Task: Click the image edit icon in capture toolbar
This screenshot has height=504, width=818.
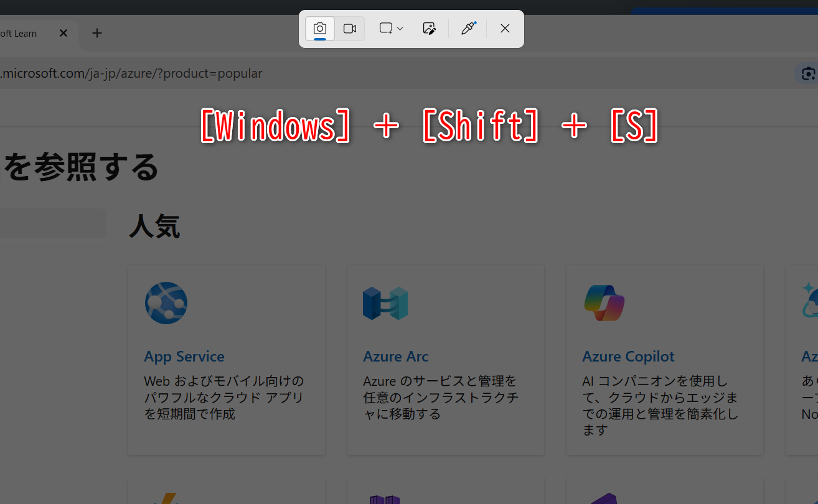Action: tap(429, 28)
